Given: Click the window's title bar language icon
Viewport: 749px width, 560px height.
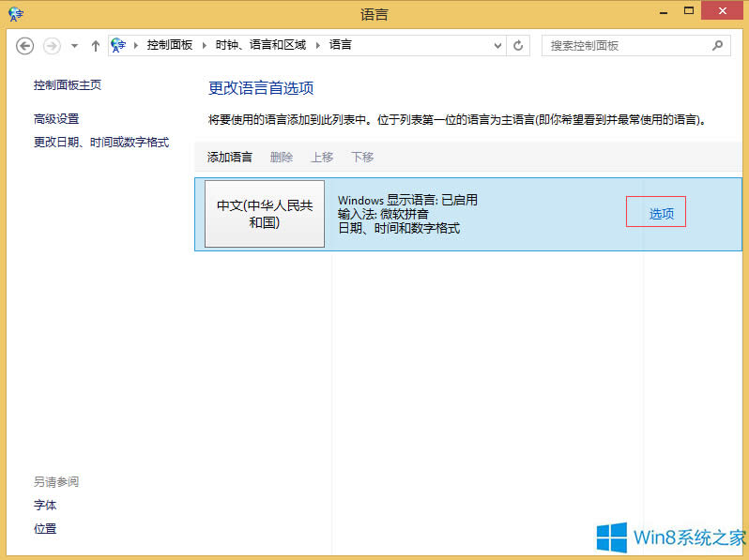Looking at the screenshot, I should click(16, 14).
